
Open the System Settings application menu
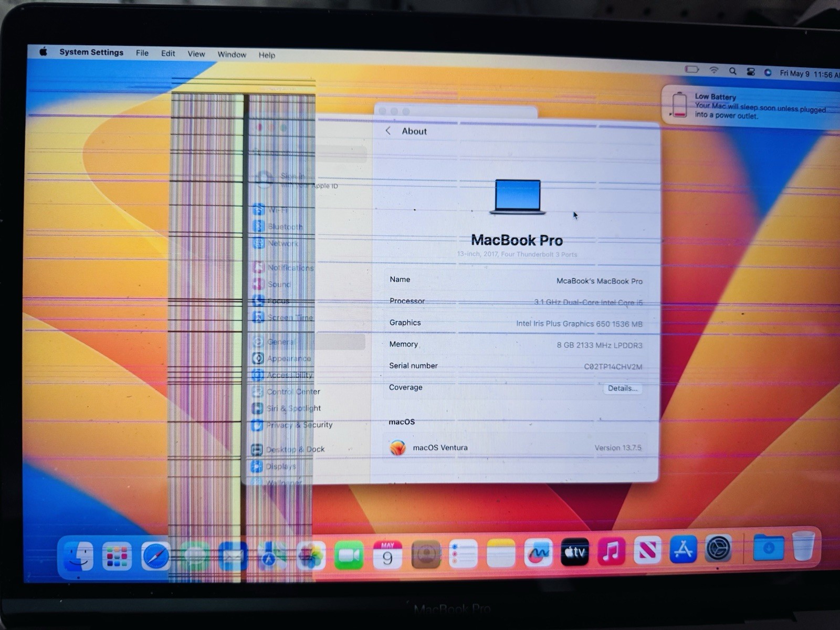91,52
